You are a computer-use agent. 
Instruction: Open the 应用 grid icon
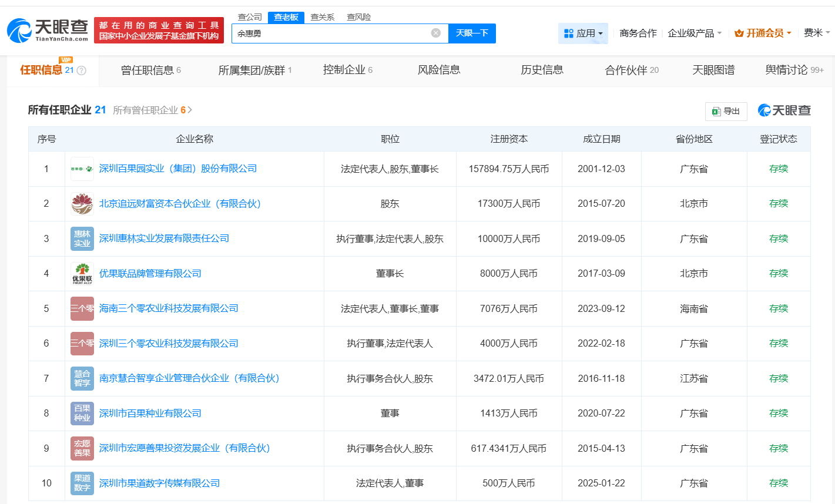point(582,33)
